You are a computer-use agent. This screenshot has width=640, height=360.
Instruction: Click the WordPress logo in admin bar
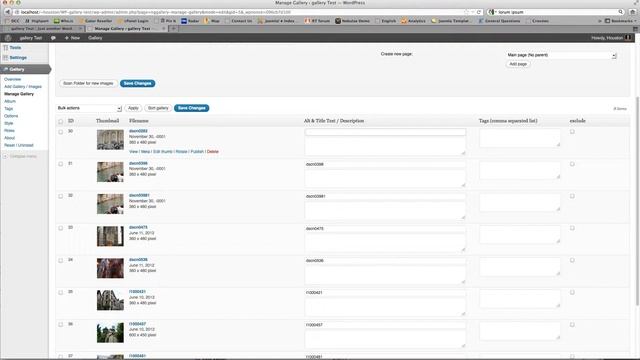8,38
